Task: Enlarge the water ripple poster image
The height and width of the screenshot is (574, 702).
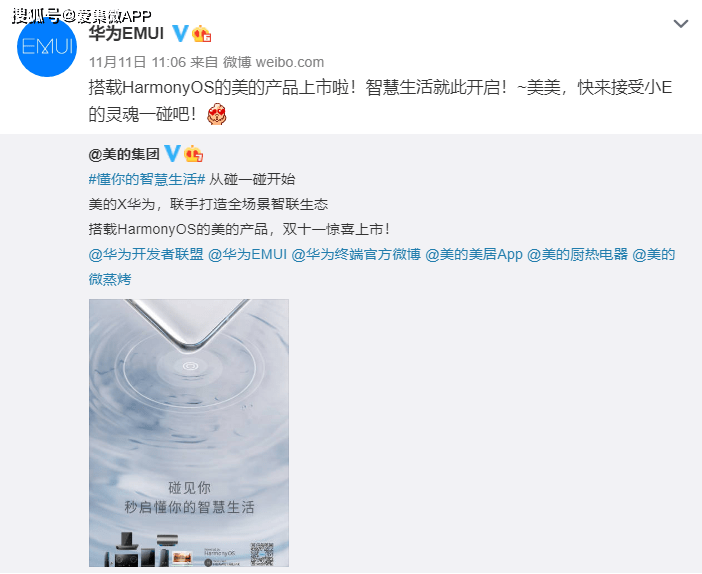Action: tap(189, 433)
